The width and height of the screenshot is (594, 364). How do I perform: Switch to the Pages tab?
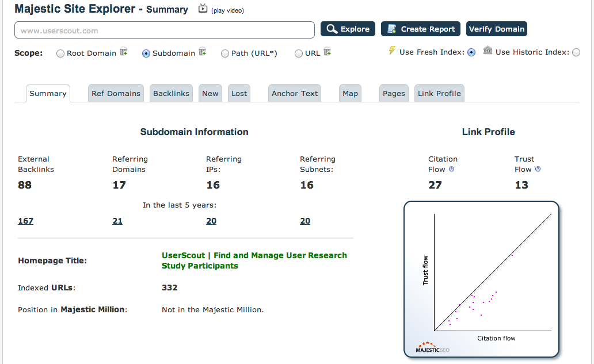(x=394, y=94)
